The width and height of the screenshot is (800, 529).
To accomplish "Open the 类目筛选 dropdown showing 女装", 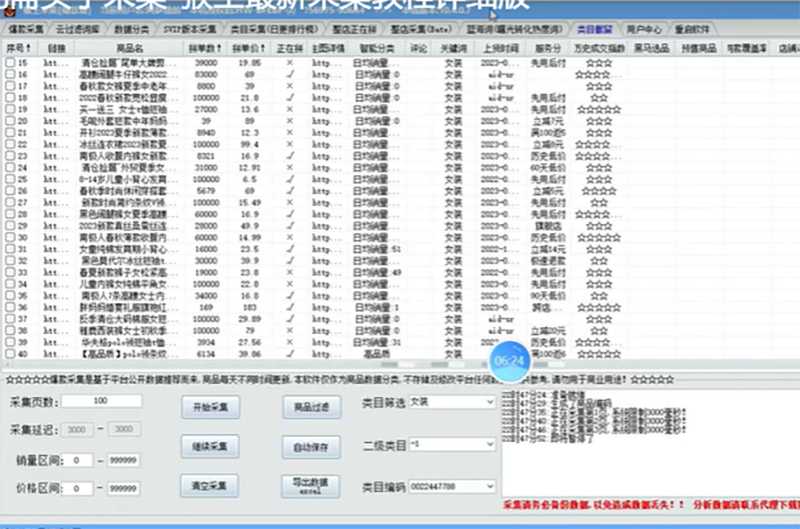I will (x=452, y=402).
